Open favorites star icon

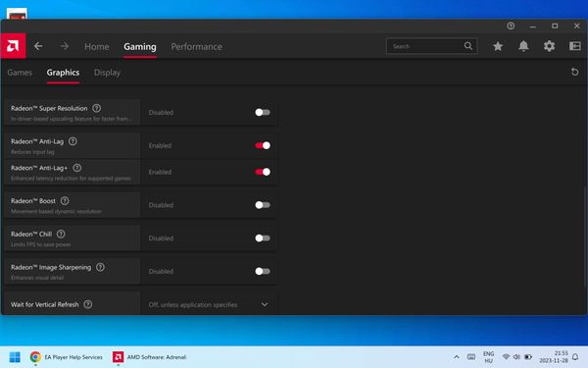tap(498, 46)
